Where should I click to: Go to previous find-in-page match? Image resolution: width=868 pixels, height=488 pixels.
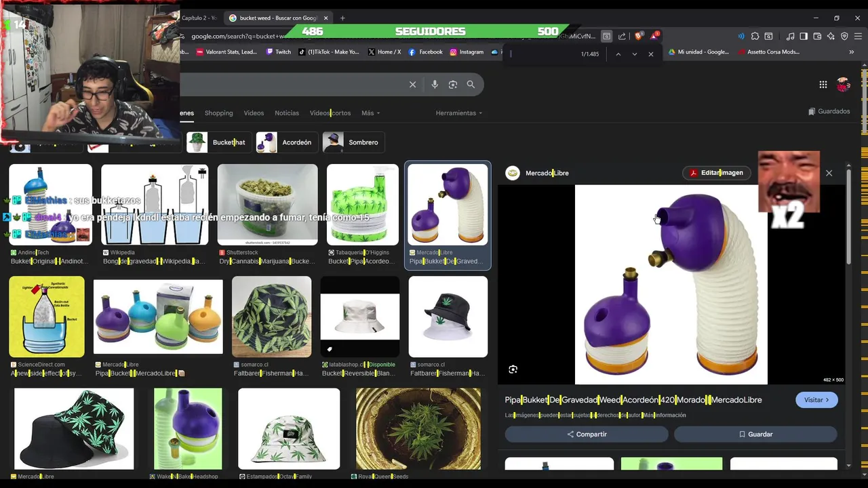coord(618,54)
